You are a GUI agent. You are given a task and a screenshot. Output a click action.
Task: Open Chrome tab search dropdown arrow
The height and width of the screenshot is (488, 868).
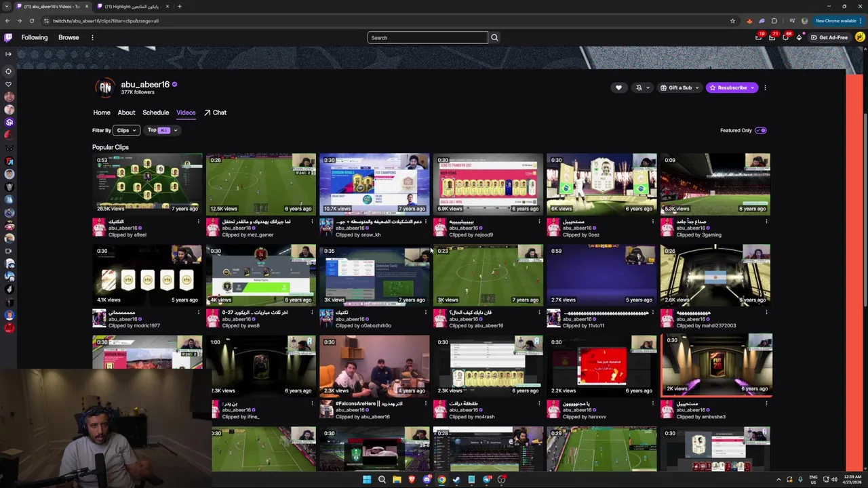[7, 6]
